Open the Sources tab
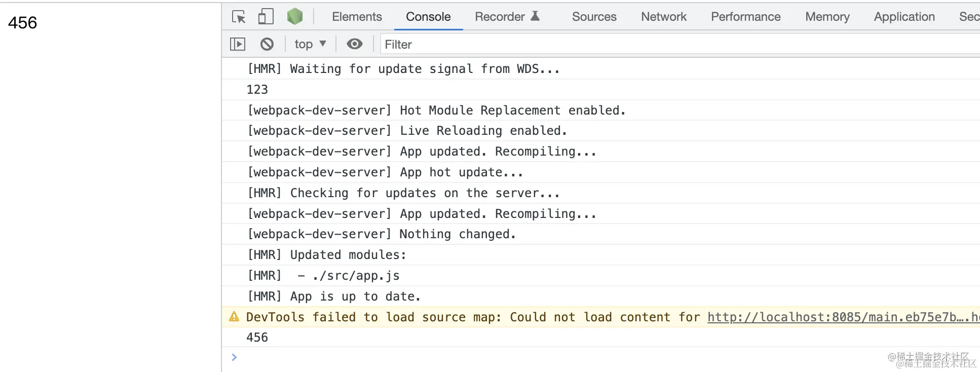Viewport: 980px width, 372px height. coord(594,17)
